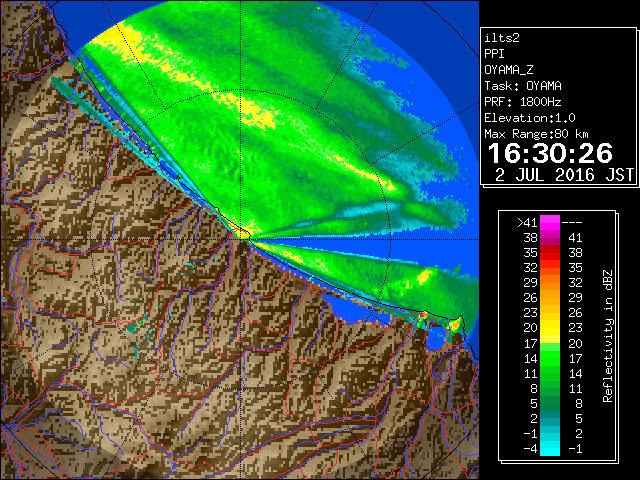The image size is (640, 480).
Task: Click the 'PPI' scan type text
Action: [x=494, y=54]
